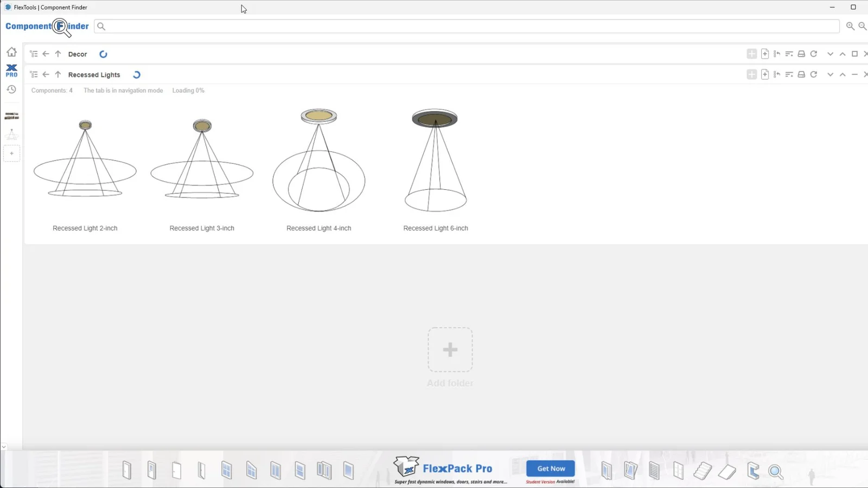This screenshot has height=488, width=868.
Task: Maximize the Decor tab panel
Action: [854, 54]
